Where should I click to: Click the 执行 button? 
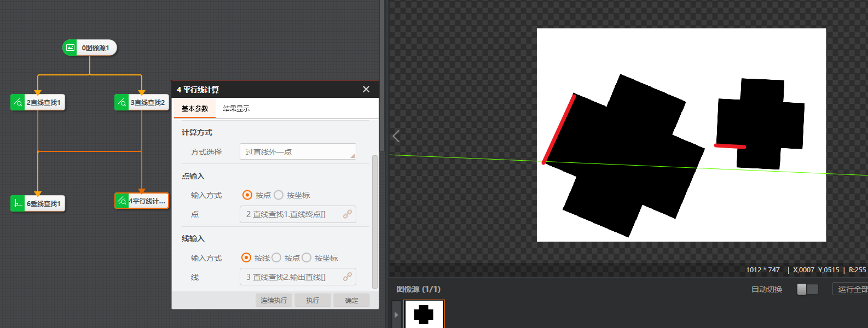click(x=313, y=300)
